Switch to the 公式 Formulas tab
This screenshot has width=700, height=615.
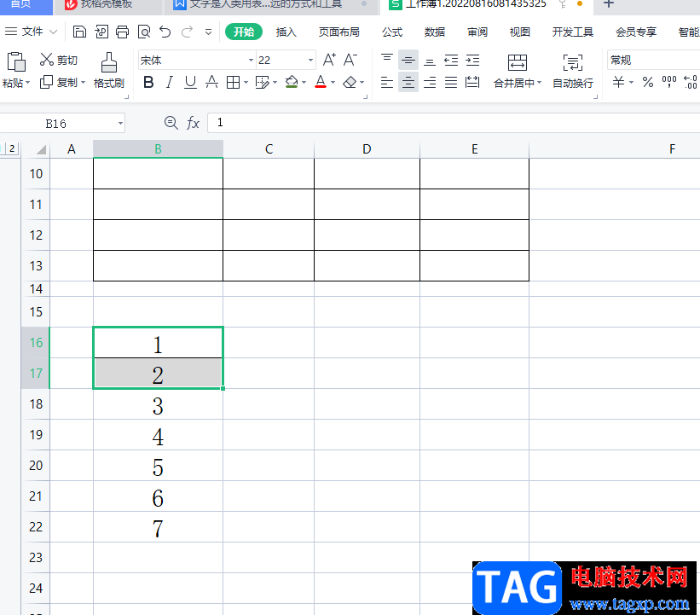pyautogui.click(x=392, y=32)
